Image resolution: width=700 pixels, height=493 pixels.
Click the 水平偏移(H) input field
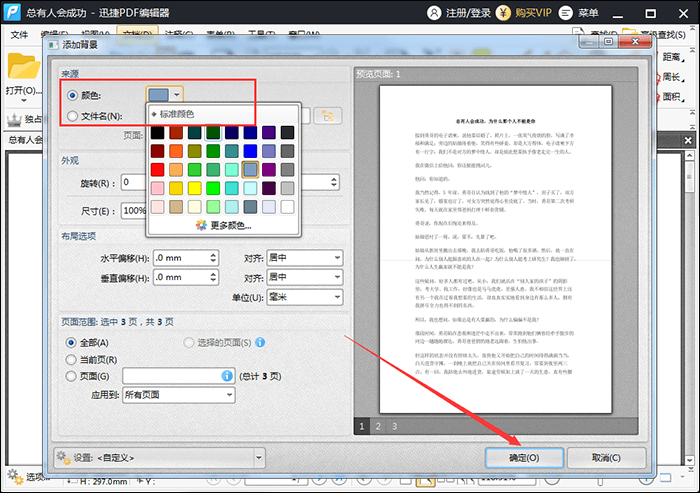pos(186,258)
